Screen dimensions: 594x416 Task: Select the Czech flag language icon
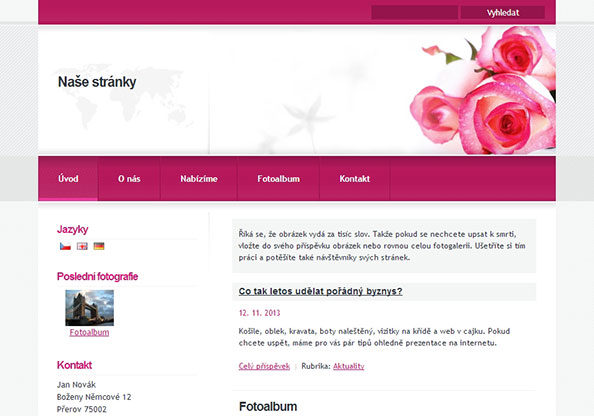point(65,246)
